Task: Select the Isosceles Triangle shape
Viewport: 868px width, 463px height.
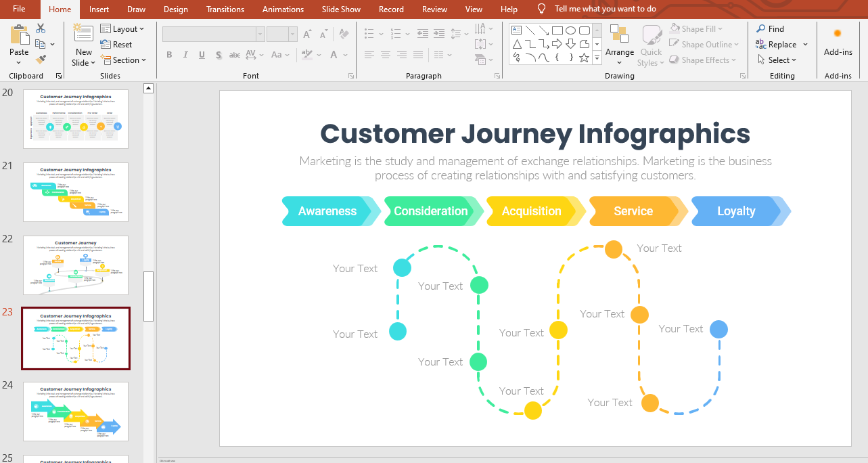Action: click(x=516, y=44)
